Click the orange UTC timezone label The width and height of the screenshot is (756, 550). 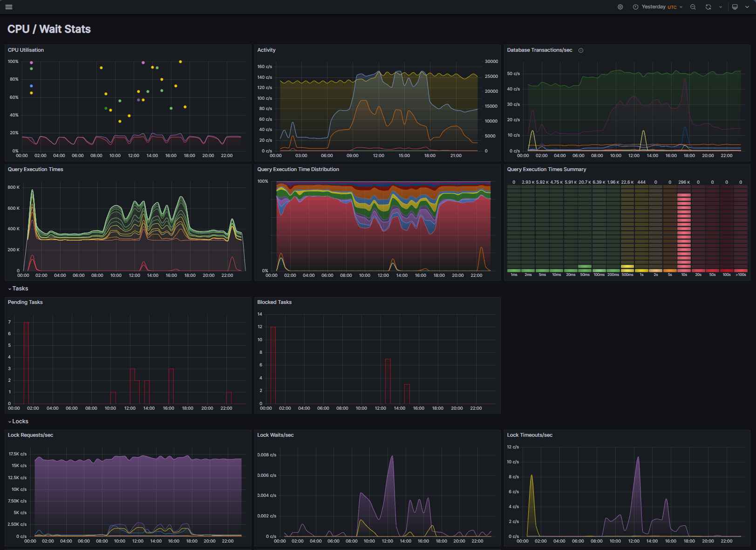(x=672, y=7)
